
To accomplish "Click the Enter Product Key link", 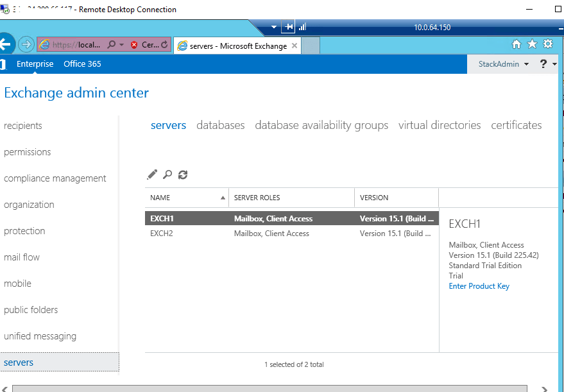I will click(x=479, y=286).
